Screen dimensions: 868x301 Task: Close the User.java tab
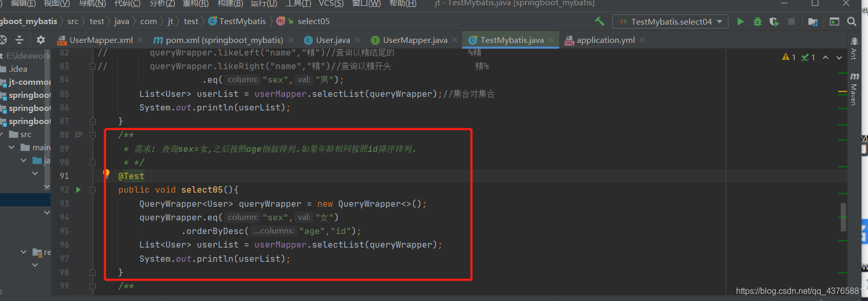[x=358, y=40]
